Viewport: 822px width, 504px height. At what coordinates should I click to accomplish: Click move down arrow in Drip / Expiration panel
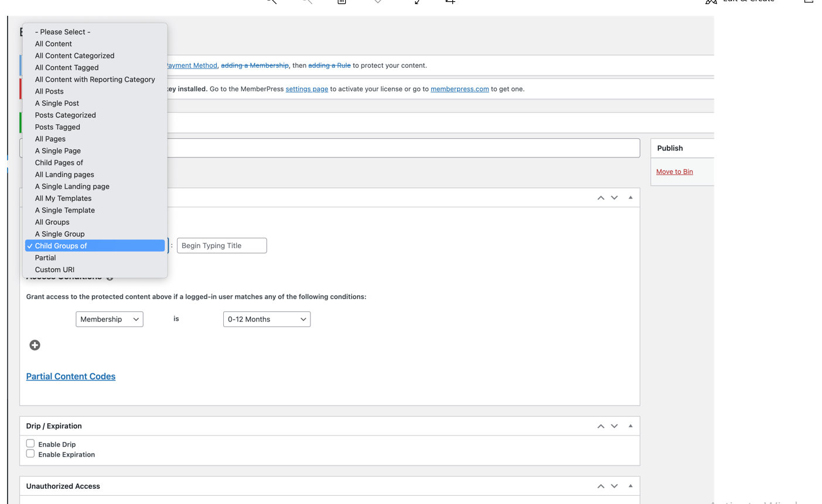614,426
